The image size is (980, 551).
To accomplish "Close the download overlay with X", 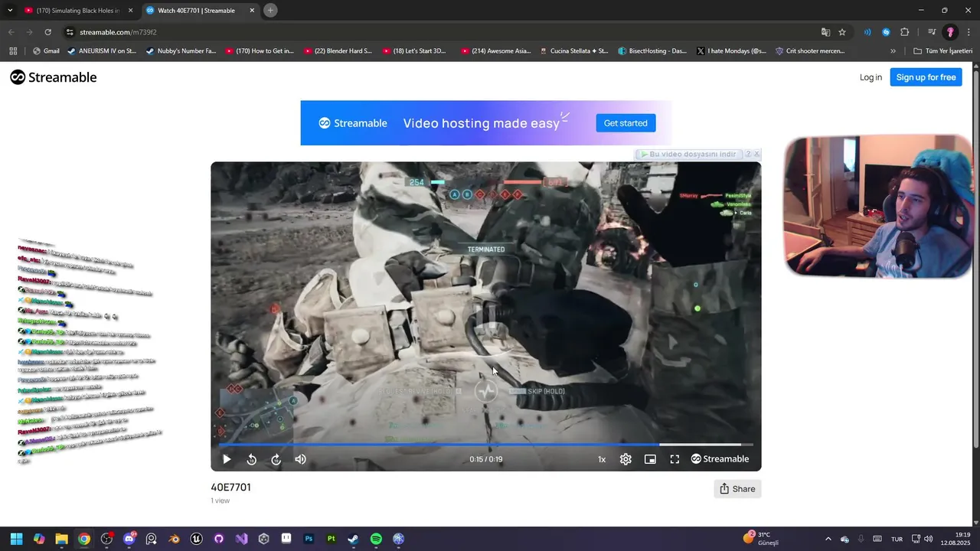I will tap(756, 154).
